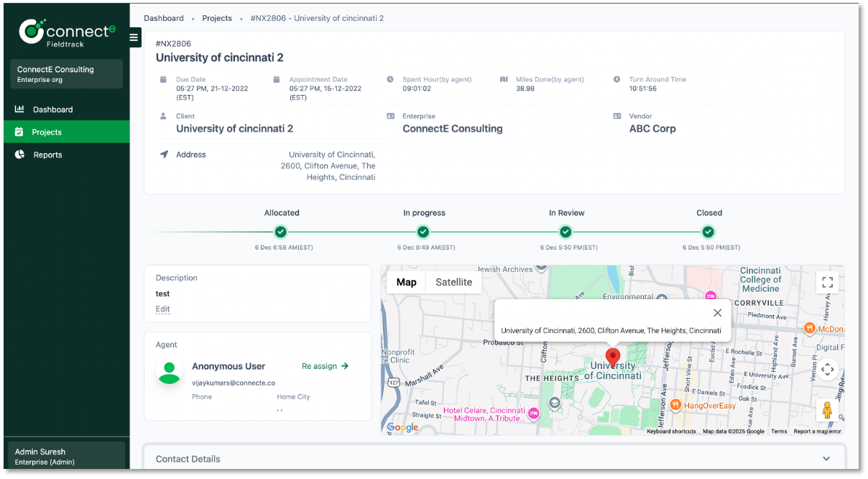868x479 pixels.
Task: Go to Projects breadcrumb link
Action: pyautogui.click(x=217, y=18)
